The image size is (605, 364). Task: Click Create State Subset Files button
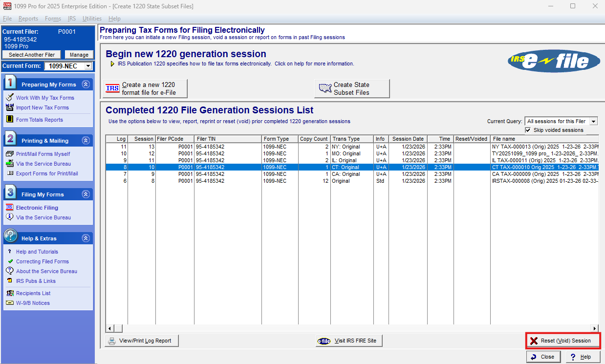[x=352, y=88]
